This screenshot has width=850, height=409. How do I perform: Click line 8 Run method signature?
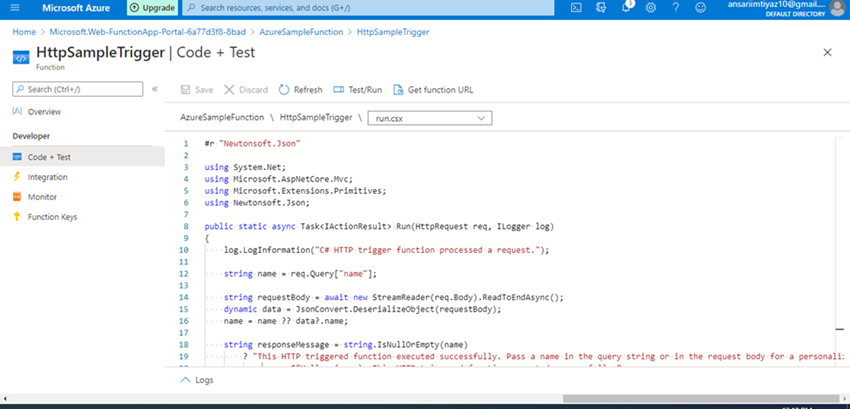click(379, 226)
